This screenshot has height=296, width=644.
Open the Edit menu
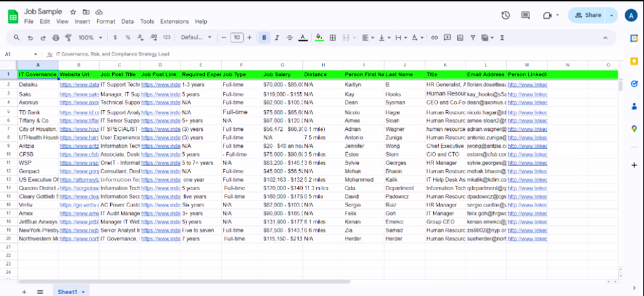44,21
